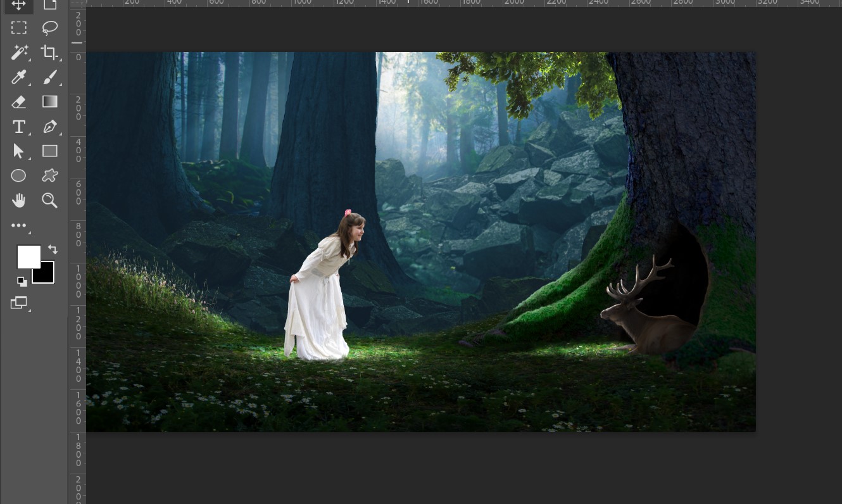Select the Eyedropper tool
The height and width of the screenshot is (504, 842).
pos(19,77)
